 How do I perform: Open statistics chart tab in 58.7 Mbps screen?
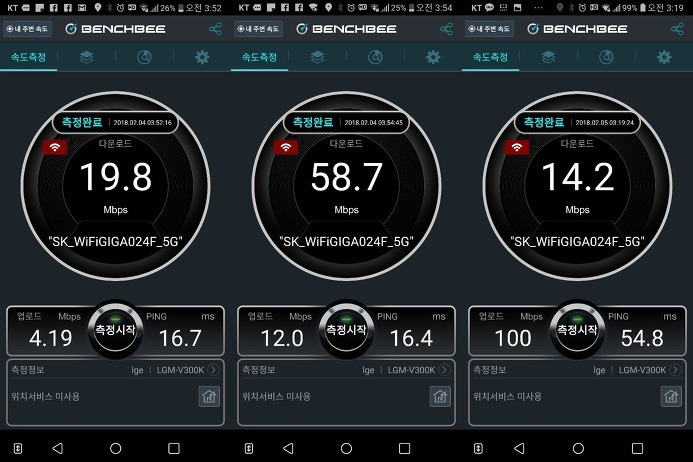click(375, 57)
